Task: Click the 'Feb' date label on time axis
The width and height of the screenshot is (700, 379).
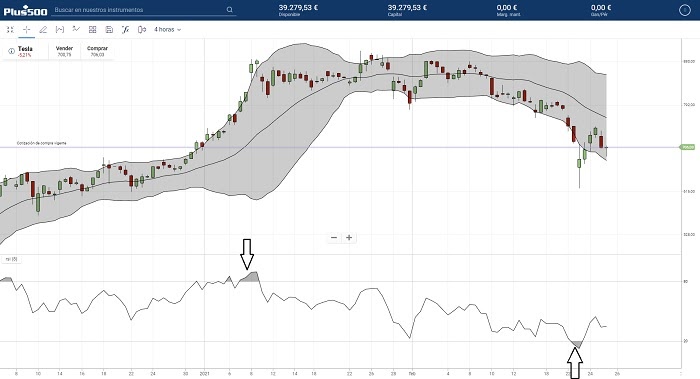Action: click(411, 373)
